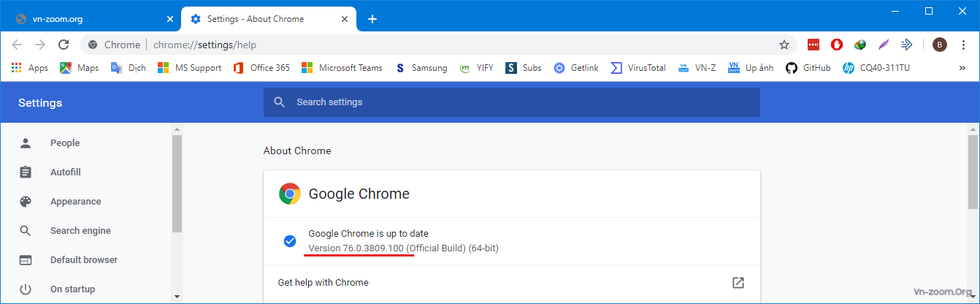Viewport: 980px width, 304px height.
Task: Select the Version 76.0.3809.100 text
Action: coord(356,248)
